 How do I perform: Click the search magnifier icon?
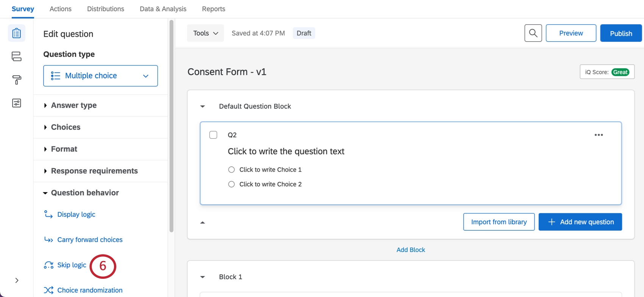[x=533, y=33]
